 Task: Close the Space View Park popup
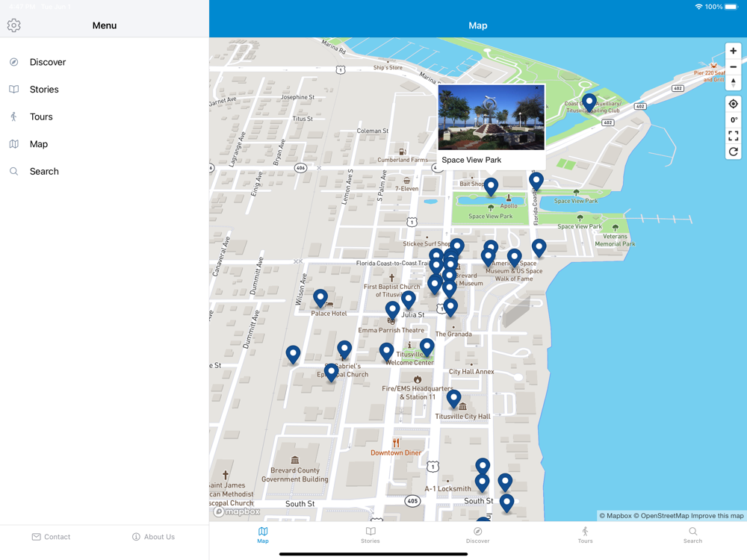coord(537,88)
